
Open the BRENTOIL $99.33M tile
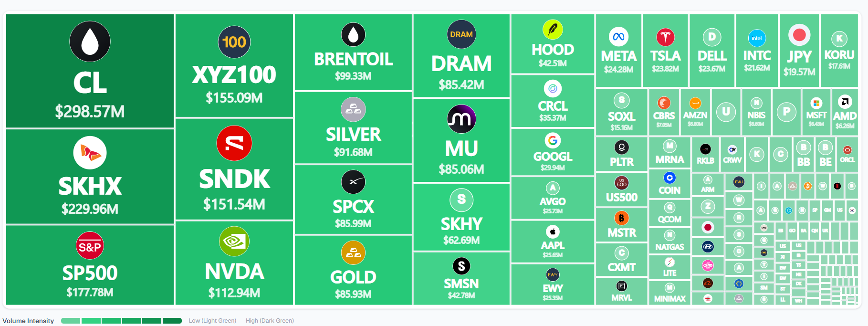[x=353, y=52]
